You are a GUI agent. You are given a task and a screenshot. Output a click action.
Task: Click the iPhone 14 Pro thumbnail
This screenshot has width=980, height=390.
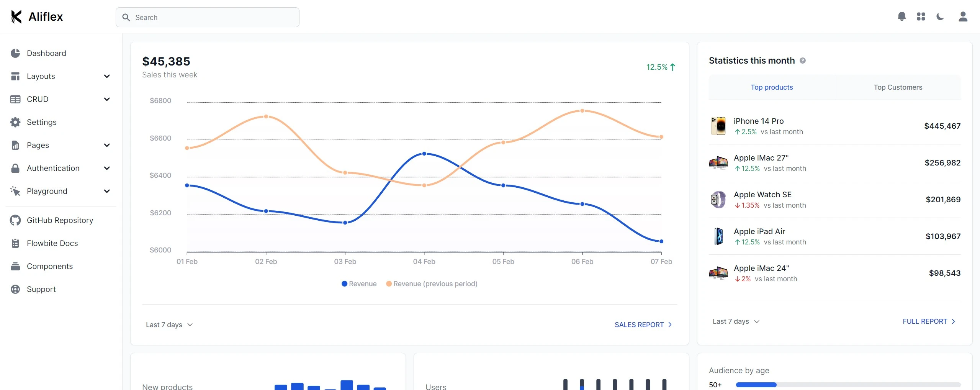click(718, 126)
